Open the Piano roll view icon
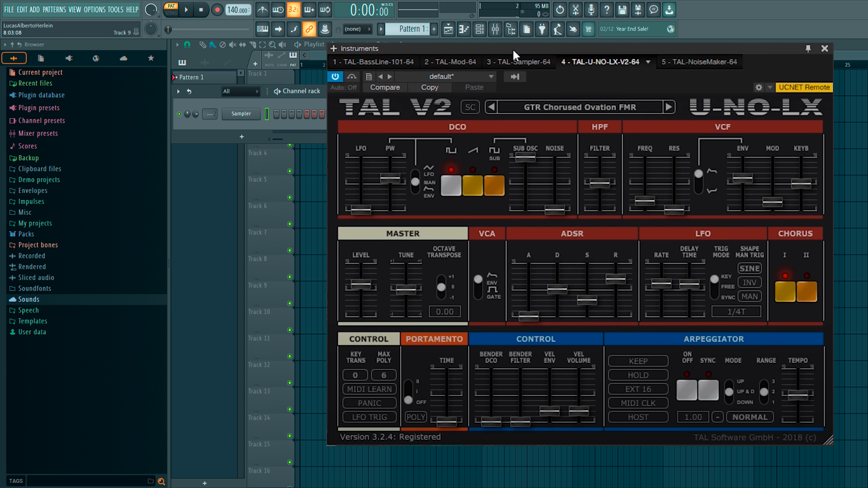The width and height of the screenshot is (868, 488). click(464, 29)
